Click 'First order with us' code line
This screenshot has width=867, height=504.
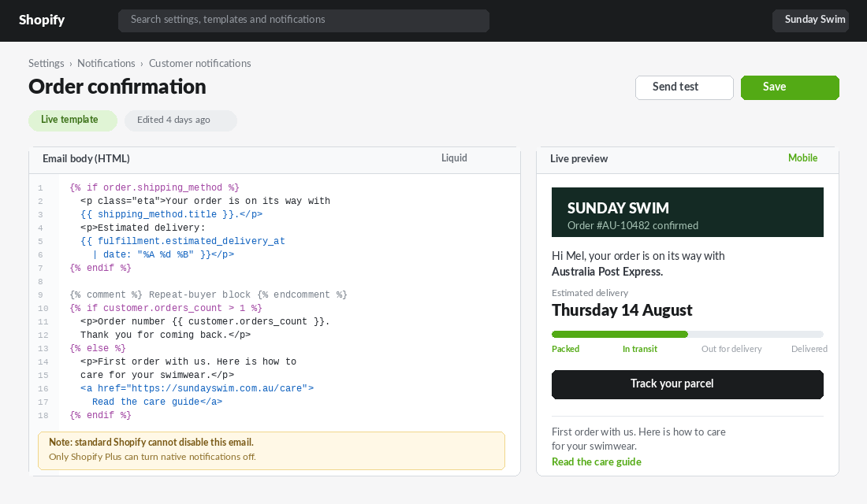point(188,362)
